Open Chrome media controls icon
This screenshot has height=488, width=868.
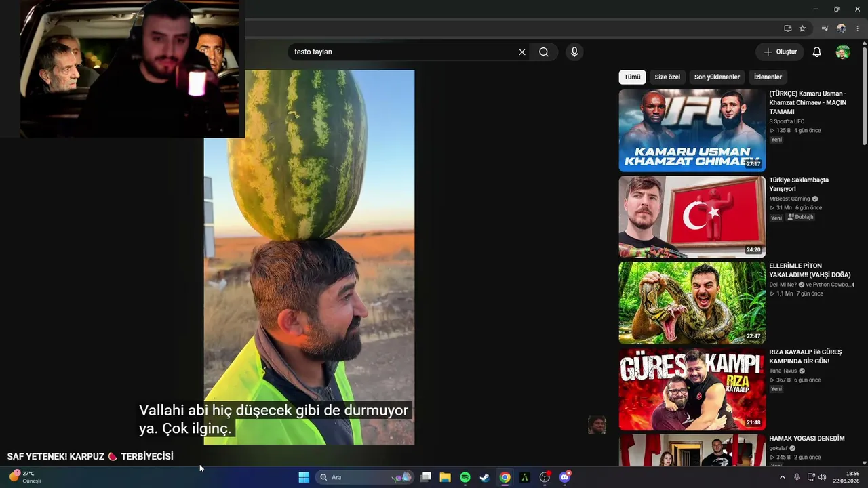[x=825, y=28]
